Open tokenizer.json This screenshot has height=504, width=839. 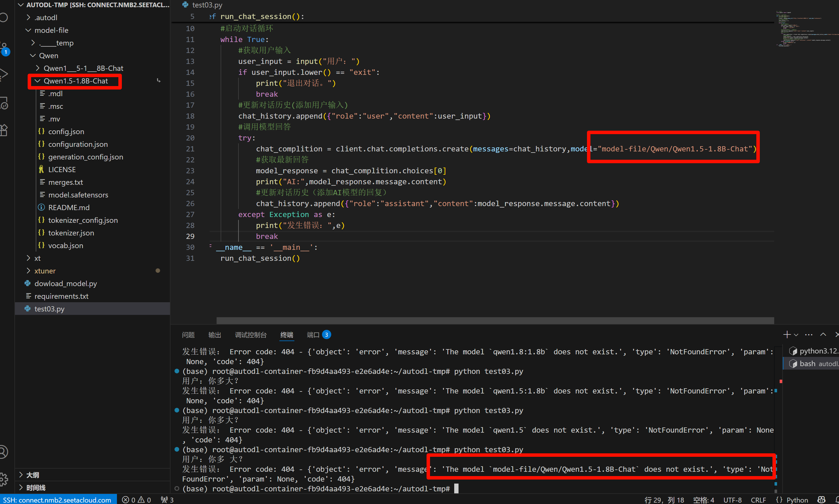coord(92,233)
